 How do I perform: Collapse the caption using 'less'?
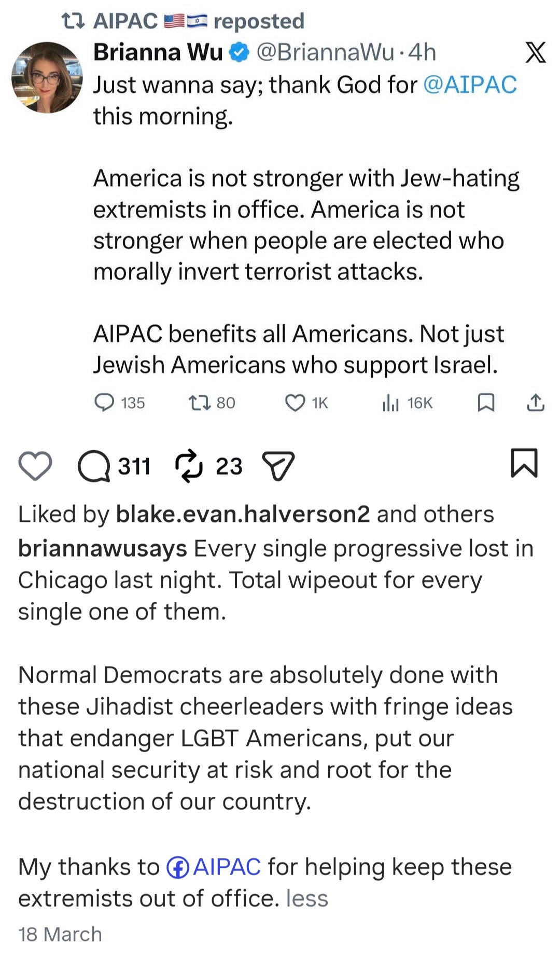pos(307,898)
